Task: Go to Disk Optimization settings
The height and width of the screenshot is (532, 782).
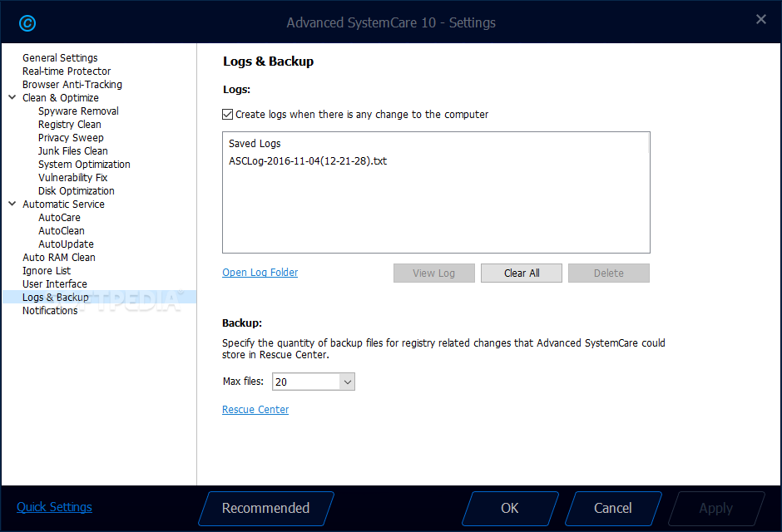Action: click(77, 191)
